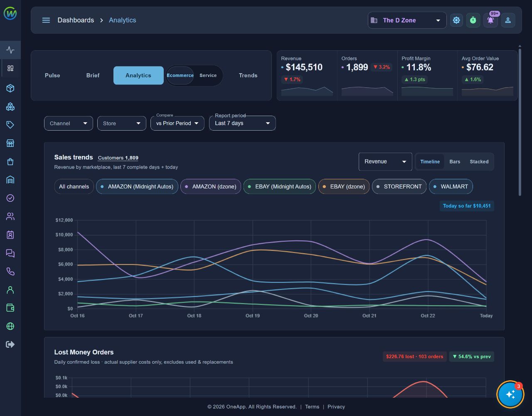Open the warehouse sidebar icon

[x=10, y=180]
